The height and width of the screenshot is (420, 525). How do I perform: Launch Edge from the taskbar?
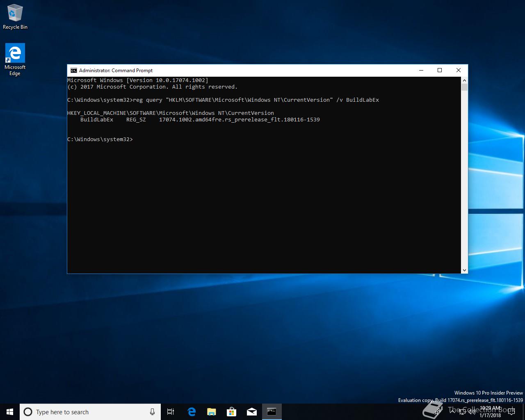coord(191,412)
